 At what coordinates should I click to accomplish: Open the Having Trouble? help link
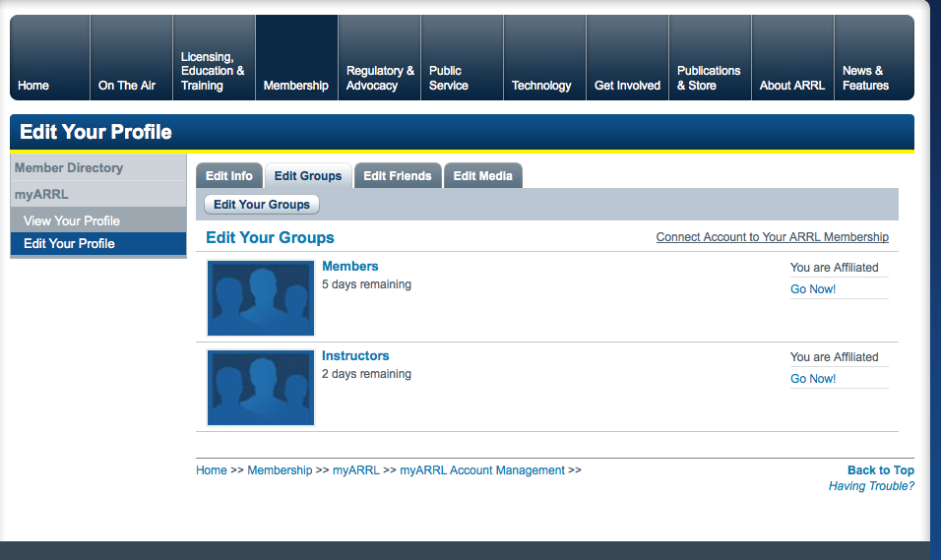coord(871,485)
